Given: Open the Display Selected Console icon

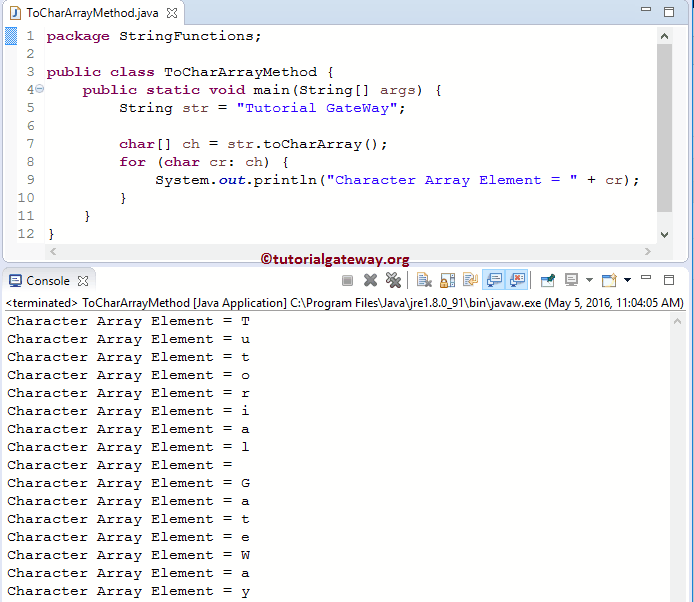Looking at the screenshot, I should click(x=571, y=281).
